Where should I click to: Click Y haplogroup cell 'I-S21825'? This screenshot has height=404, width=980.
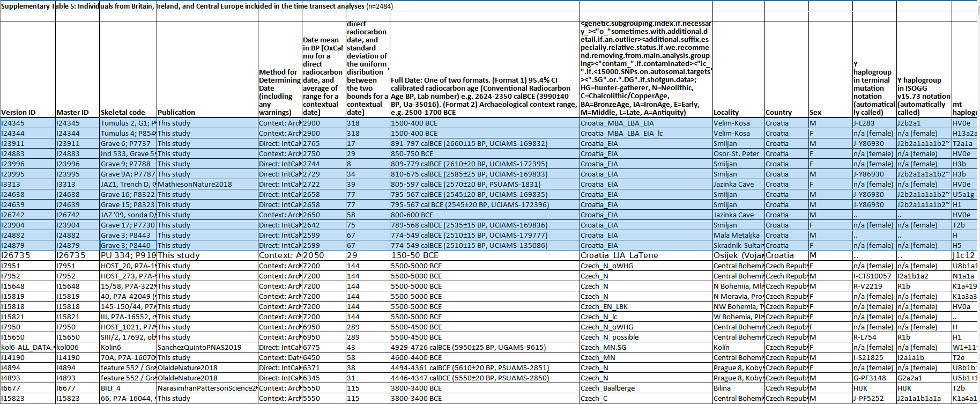pyautogui.click(x=874, y=358)
